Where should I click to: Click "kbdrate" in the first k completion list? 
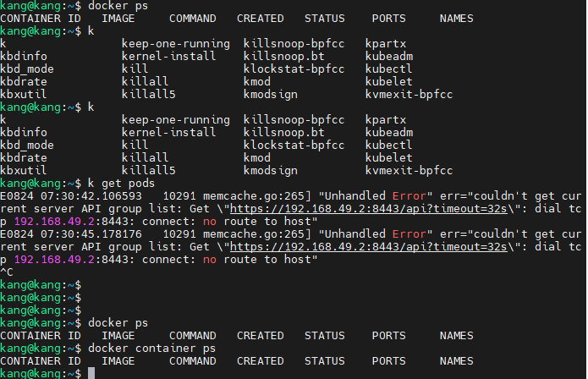pyautogui.click(x=24, y=82)
